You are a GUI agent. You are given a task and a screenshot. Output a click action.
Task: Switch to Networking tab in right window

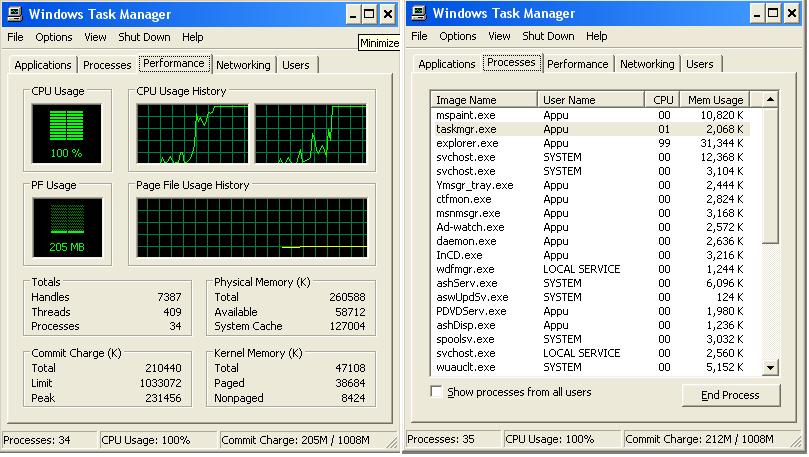pos(647,64)
